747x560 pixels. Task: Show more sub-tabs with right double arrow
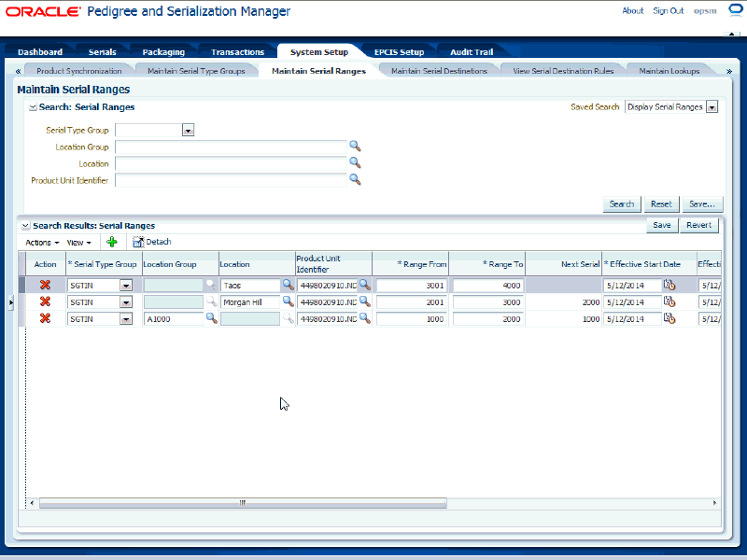coord(729,71)
